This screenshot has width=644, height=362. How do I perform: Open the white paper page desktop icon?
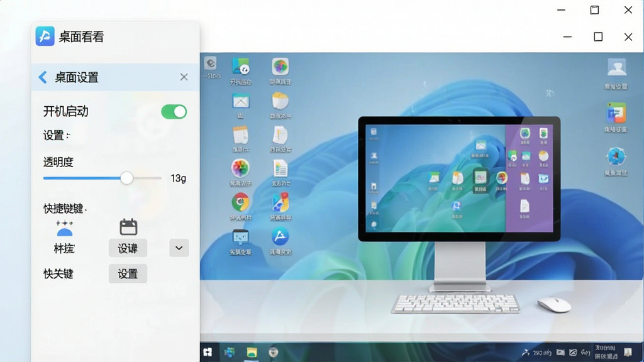[280, 134]
